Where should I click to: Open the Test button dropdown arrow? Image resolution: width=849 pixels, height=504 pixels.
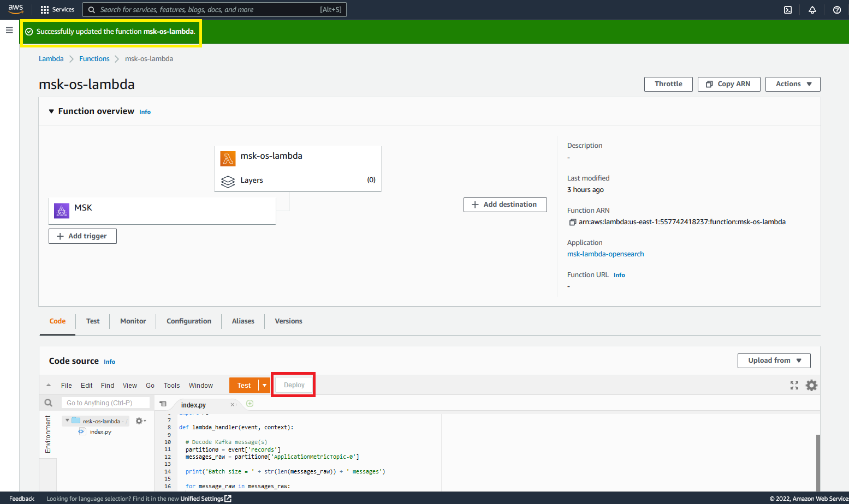pos(265,385)
